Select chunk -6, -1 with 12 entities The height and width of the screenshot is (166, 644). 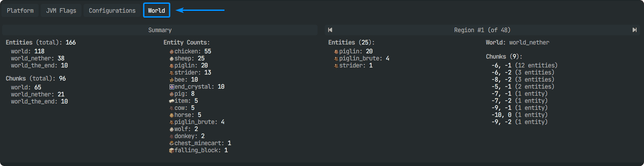(x=524, y=65)
